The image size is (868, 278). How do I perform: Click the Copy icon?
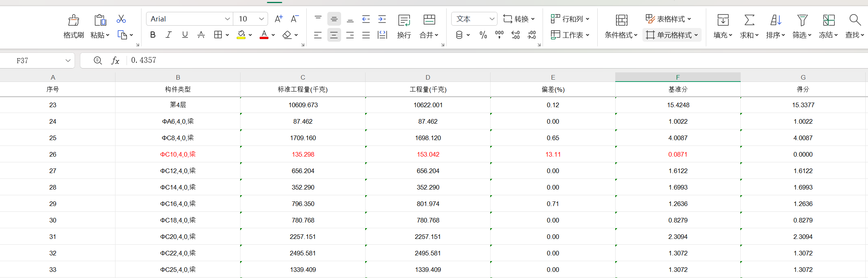click(122, 35)
